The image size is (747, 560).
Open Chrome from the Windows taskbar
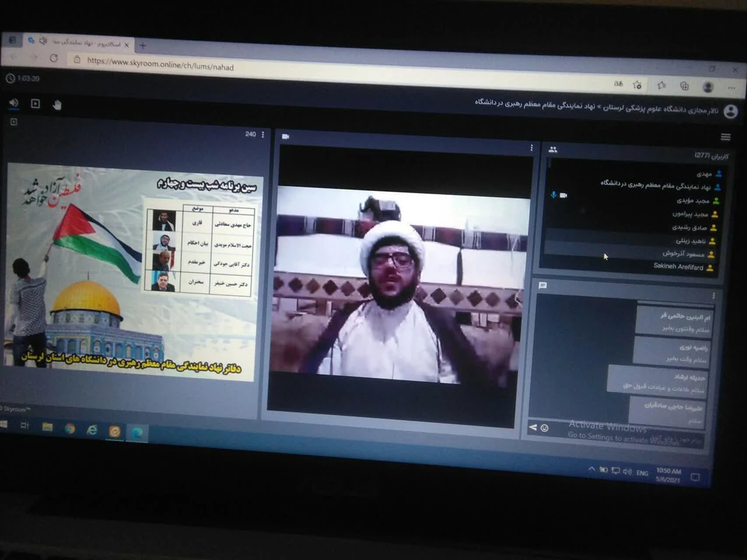pyautogui.click(x=70, y=429)
